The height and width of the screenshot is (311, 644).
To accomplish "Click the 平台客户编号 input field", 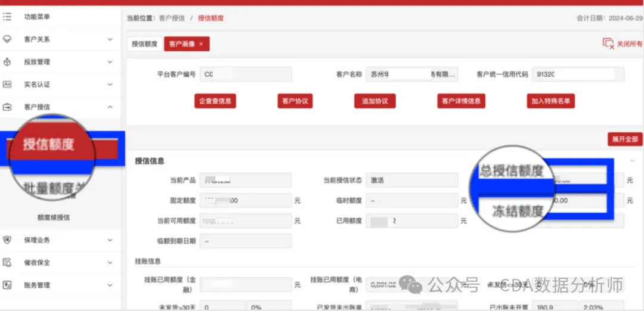I will click(x=246, y=74).
